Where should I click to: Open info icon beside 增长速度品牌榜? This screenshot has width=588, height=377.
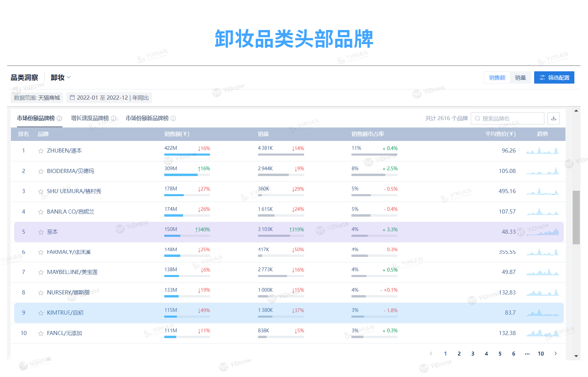pyautogui.click(x=114, y=118)
